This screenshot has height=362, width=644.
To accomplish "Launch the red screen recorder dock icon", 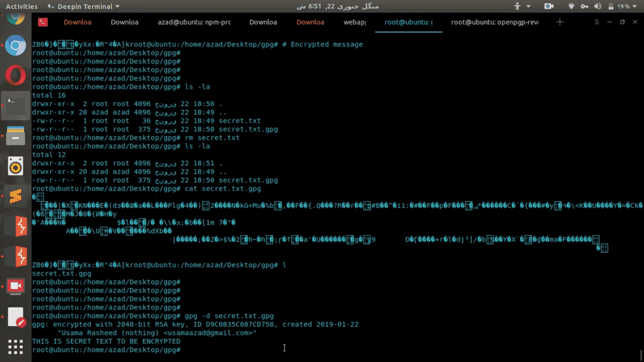I will click(x=16, y=287).
